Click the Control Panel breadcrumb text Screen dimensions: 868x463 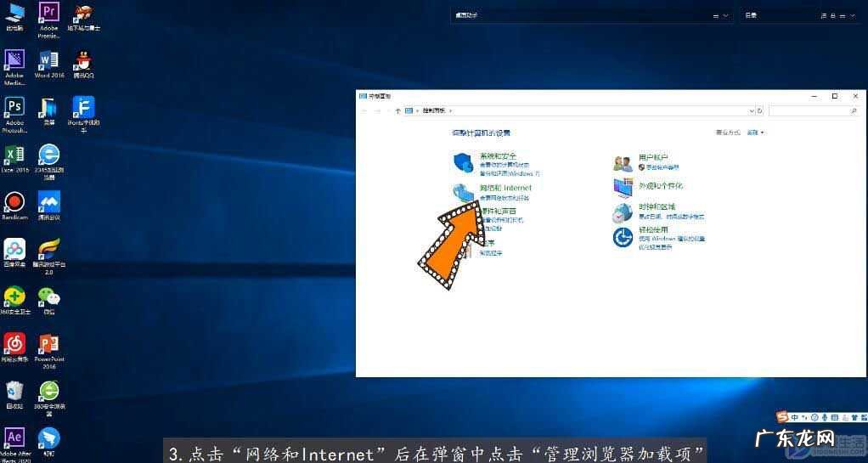(x=434, y=110)
